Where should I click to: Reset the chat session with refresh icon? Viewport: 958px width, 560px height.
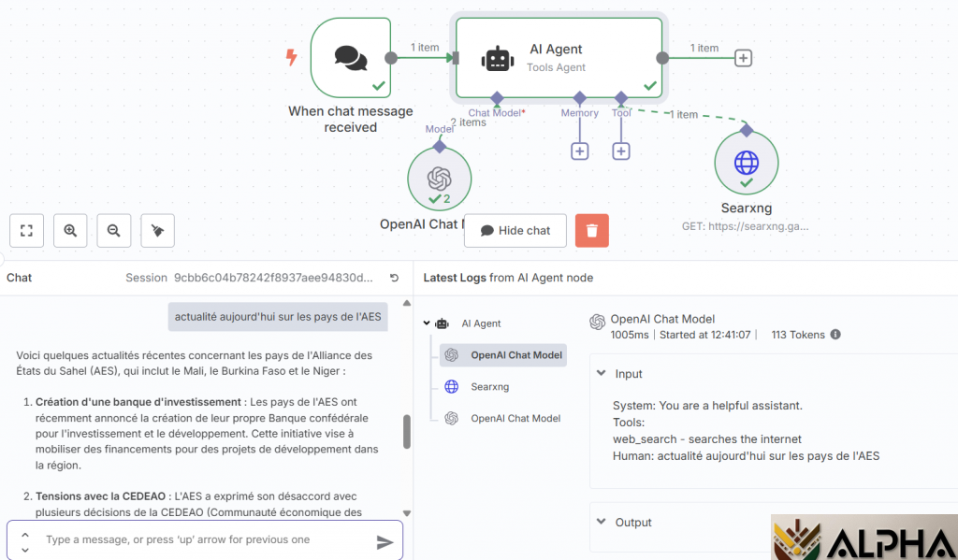tap(394, 278)
